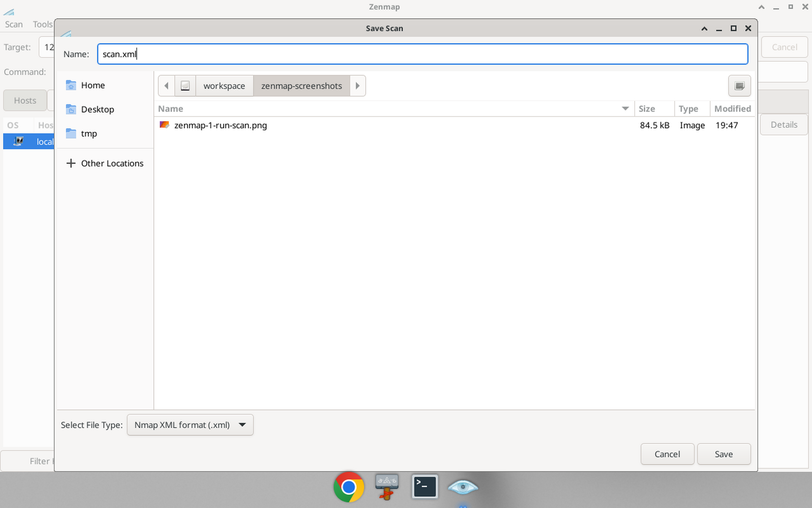The height and width of the screenshot is (508, 812).
Task: Open the Scan menu in Zenmap
Action: 14,24
